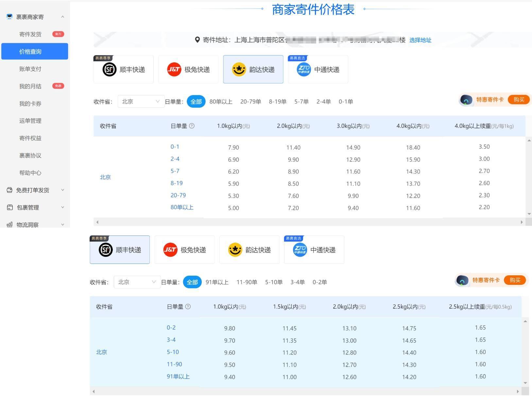
Task: Filter lower table by 91单以上
Action: pyautogui.click(x=217, y=282)
